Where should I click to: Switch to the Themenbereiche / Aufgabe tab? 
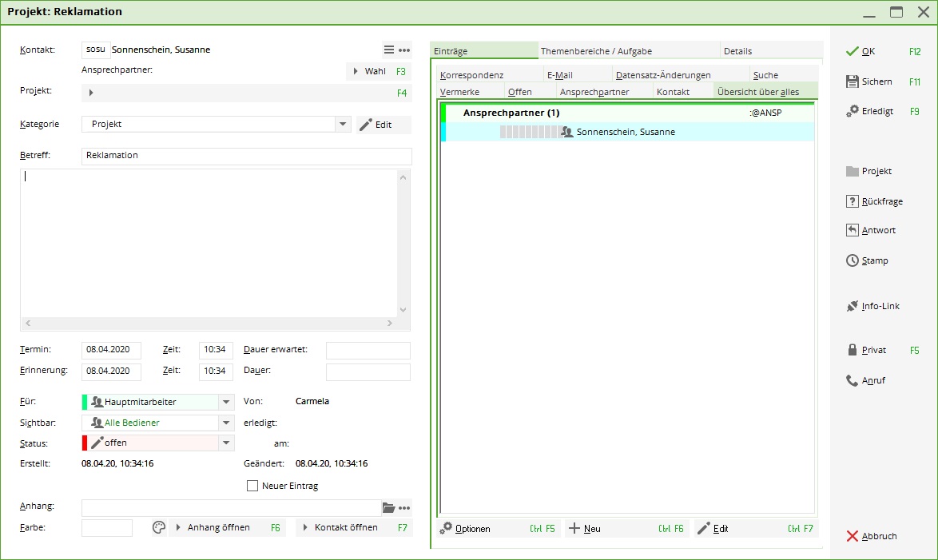pos(596,51)
